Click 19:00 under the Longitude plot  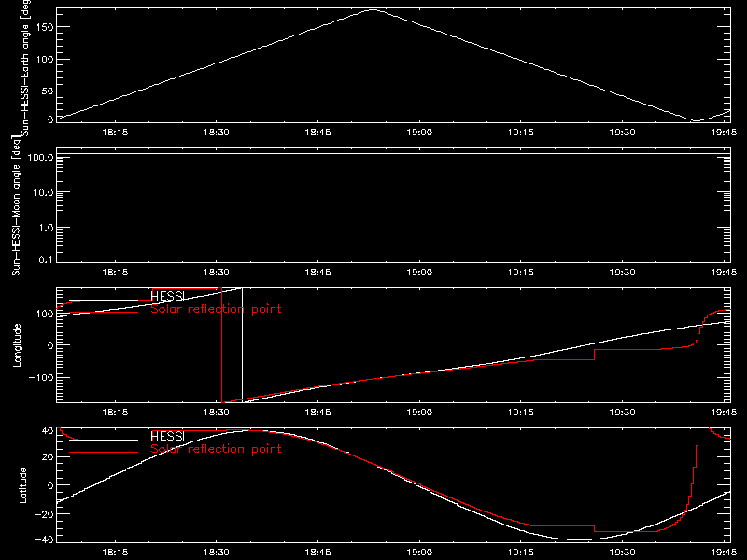[419, 413]
